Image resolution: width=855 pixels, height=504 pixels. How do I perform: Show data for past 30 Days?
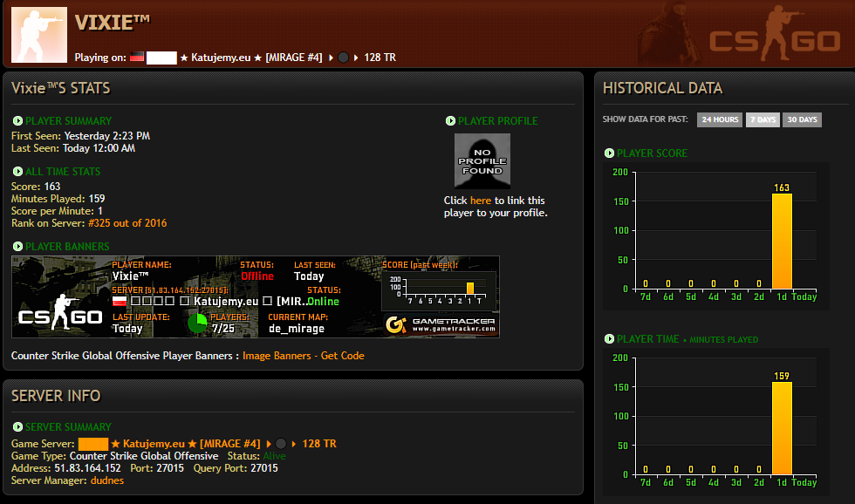pos(802,119)
